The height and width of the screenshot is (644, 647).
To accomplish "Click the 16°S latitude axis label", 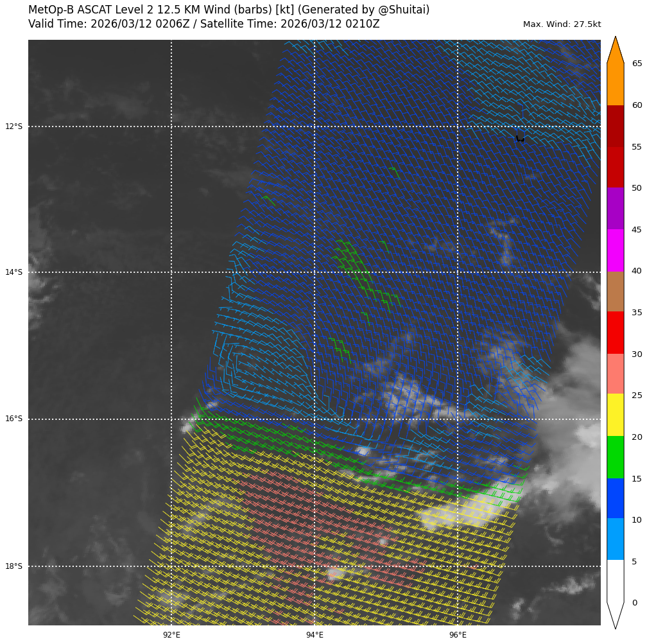I will click(14, 419).
